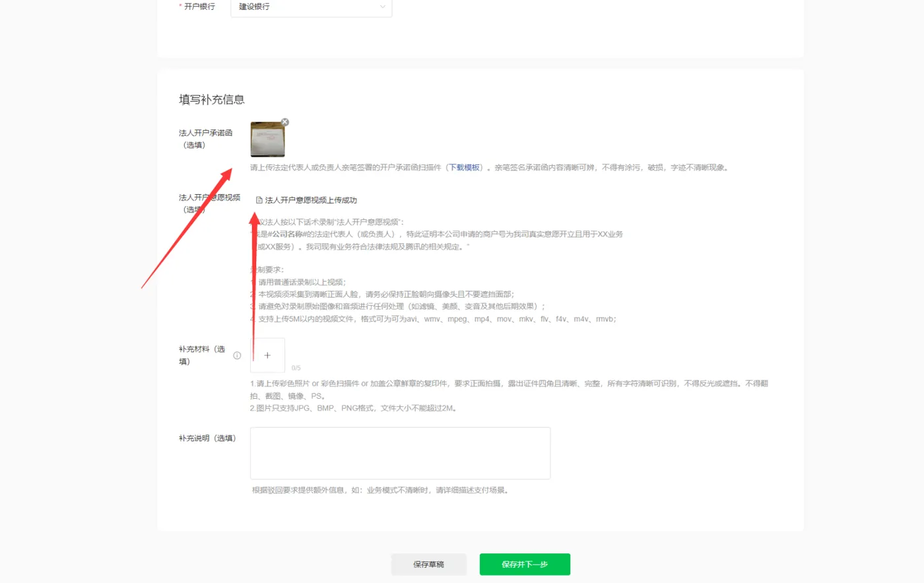Click the file icon beside 法人开户意愿视频上传成功
The image size is (924, 583).
click(x=259, y=200)
